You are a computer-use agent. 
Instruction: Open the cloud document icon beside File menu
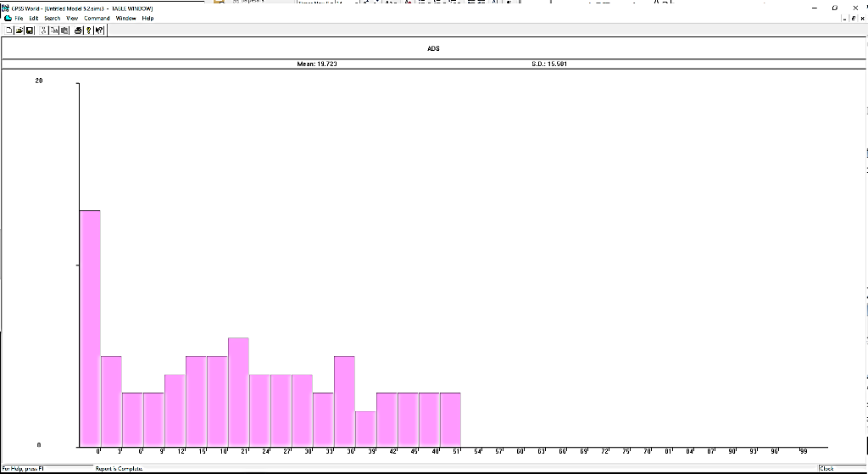(x=8, y=19)
